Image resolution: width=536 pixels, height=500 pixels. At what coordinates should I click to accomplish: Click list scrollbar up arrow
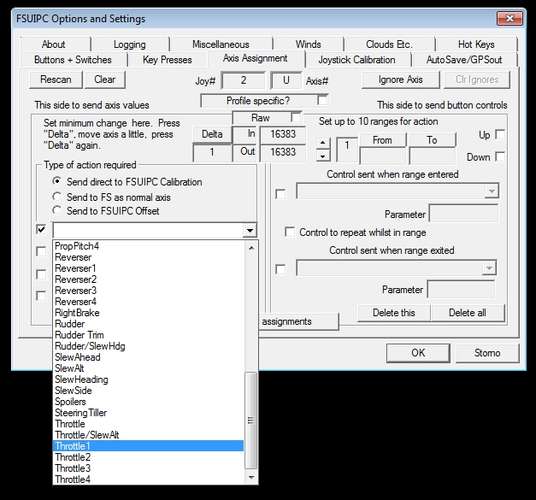pyautogui.click(x=251, y=248)
